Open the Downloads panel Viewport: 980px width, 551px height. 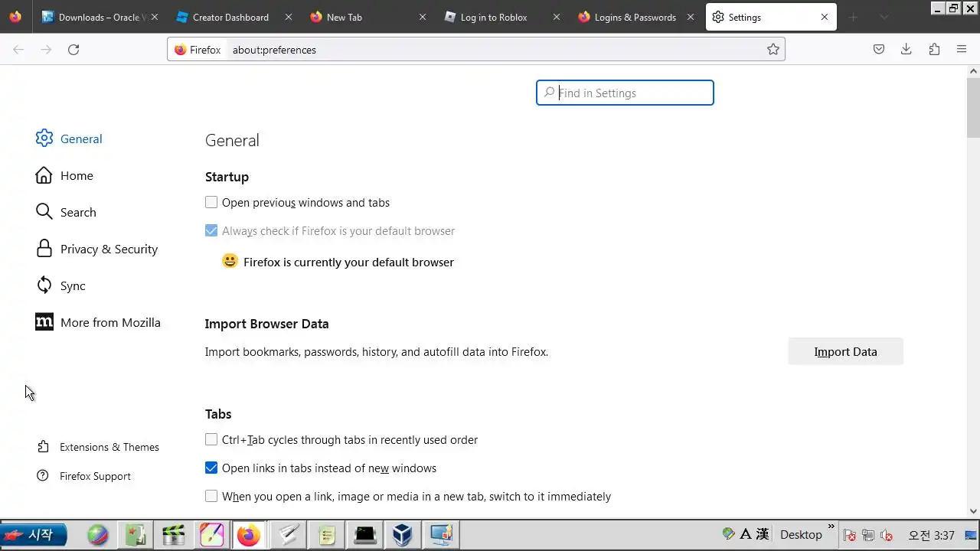tap(906, 50)
